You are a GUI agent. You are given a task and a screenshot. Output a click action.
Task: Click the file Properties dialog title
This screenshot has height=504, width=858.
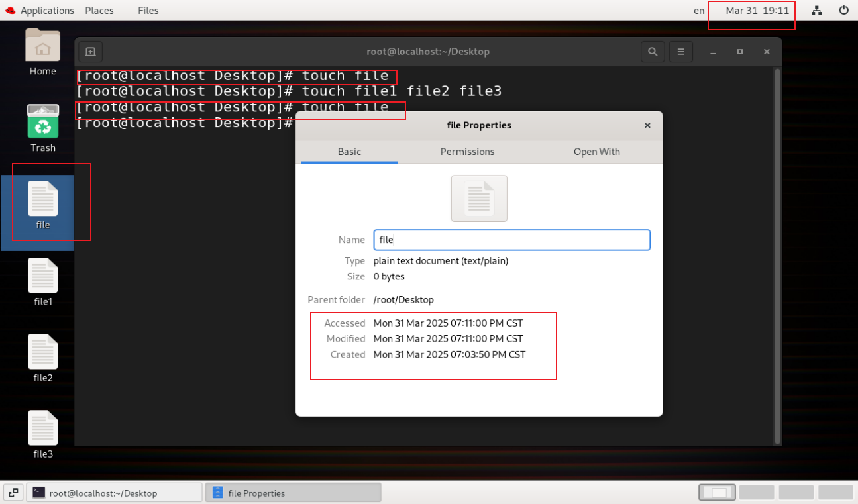(479, 125)
